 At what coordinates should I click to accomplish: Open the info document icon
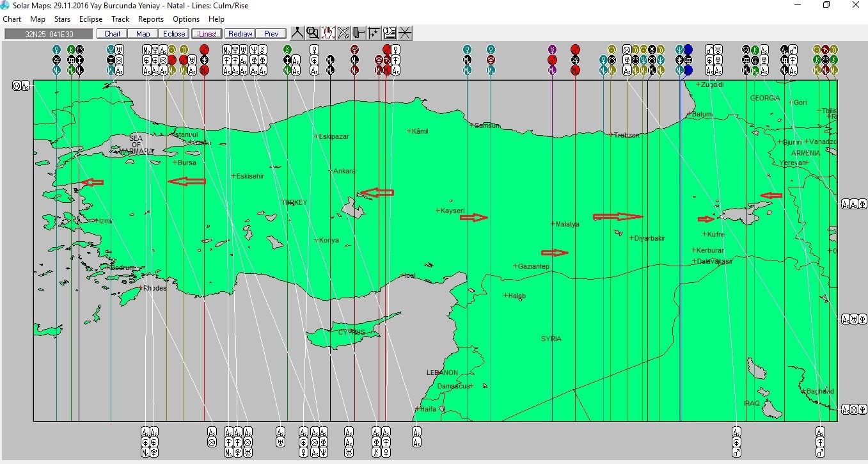(390, 33)
